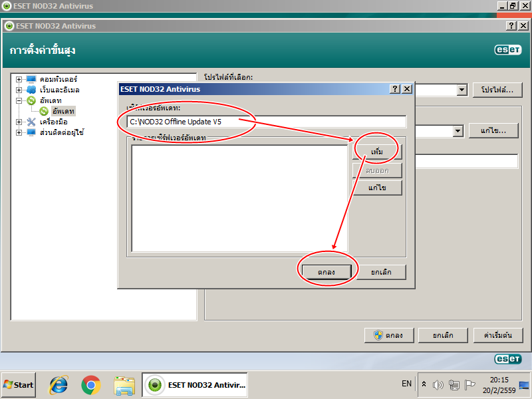Click ยกเลิก button in advanced setup window

pyautogui.click(x=443, y=335)
